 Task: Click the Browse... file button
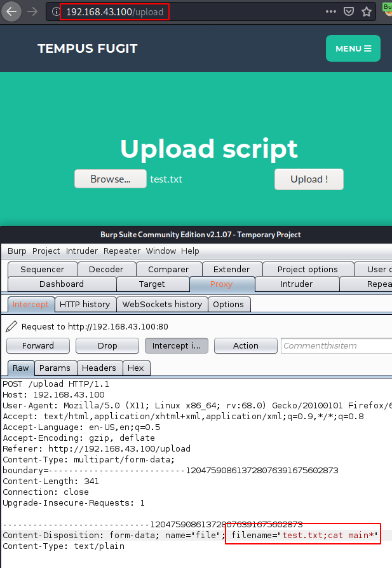tap(111, 179)
